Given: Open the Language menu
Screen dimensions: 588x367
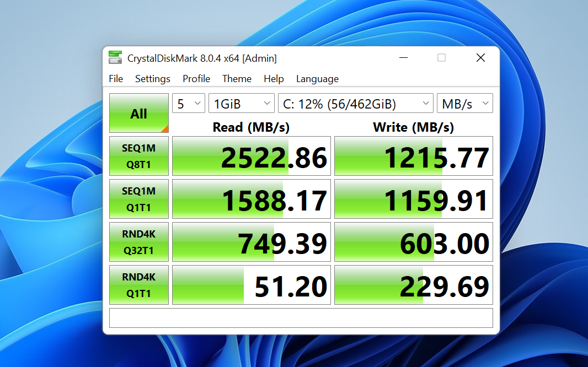Looking at the screenshot, I should [317, 79].
